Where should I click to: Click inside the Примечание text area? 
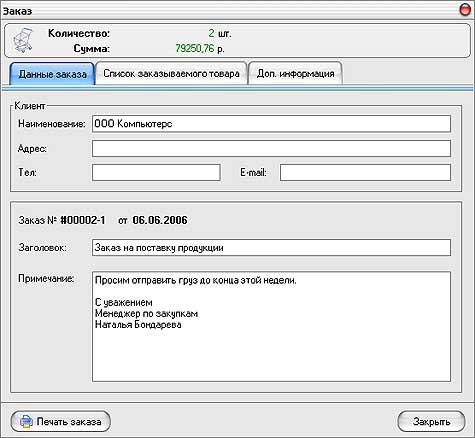click(x=271, y=327)
